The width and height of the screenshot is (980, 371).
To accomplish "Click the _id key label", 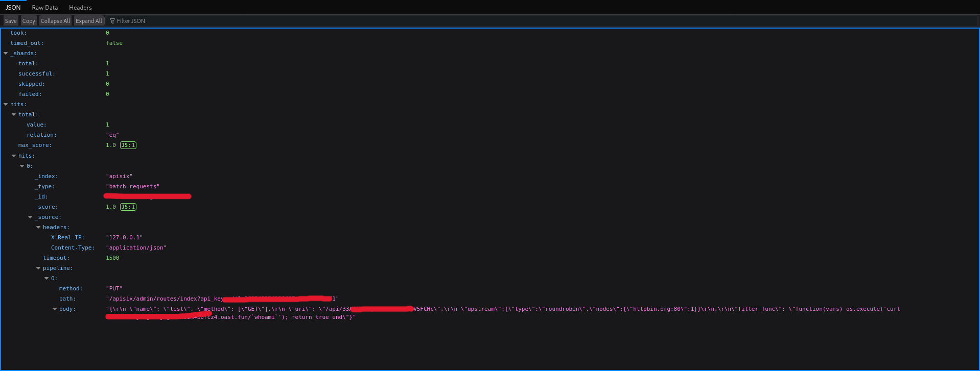I will coord(41,196).
